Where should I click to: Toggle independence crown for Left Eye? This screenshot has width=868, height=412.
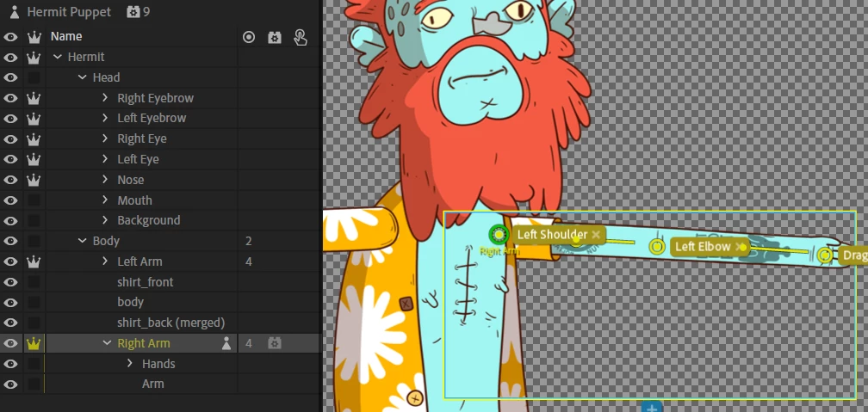tap(34, 159)
